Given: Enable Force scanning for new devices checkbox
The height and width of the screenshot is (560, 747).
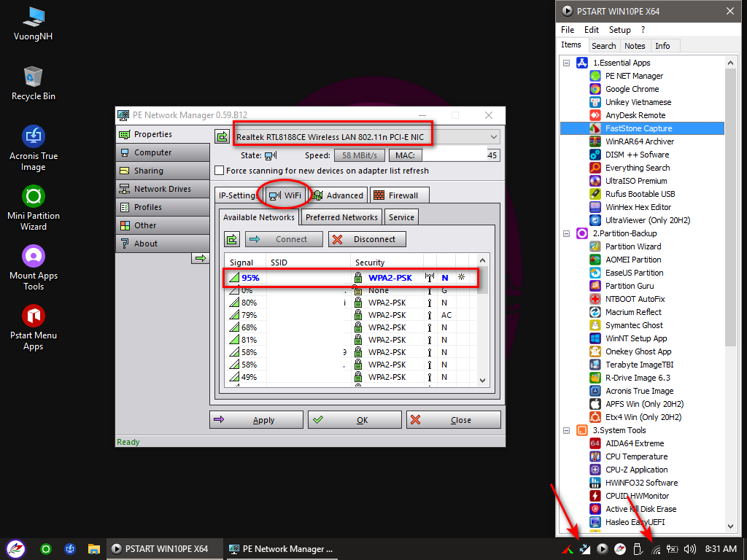Looking at the screenshot, I should pos(220,171).
